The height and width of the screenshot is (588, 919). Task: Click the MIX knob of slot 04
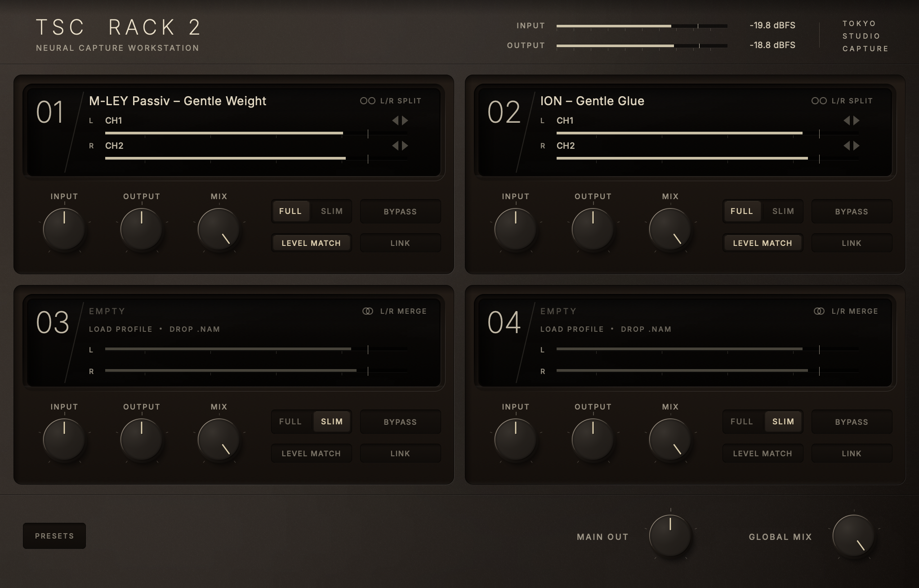tap(670, 440)
